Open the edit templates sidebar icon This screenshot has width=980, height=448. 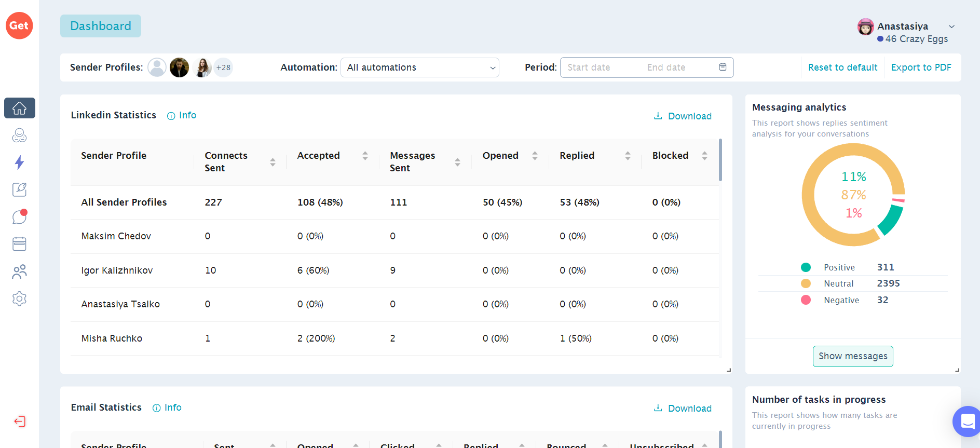[x=19, y=189]
